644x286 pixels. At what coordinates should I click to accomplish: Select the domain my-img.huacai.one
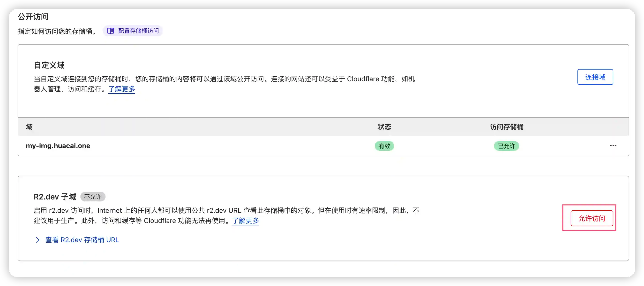point(58,146)
